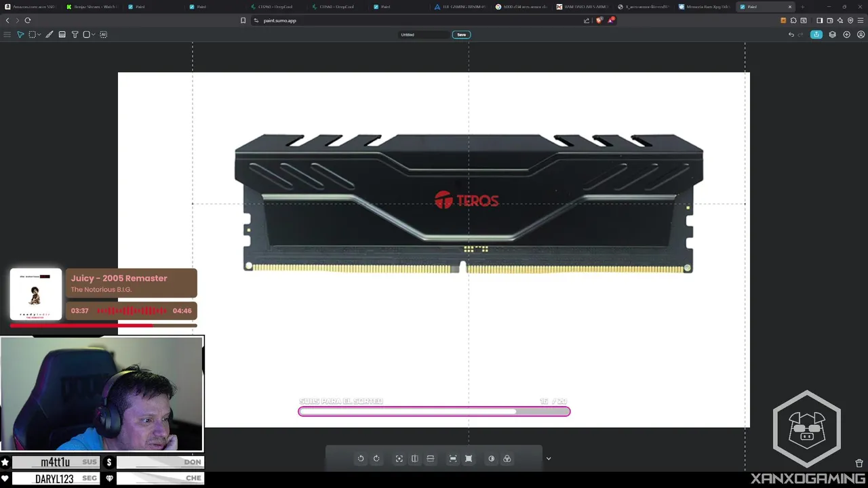Flip the image horizontally
Viewport: 868px width, 488px height.
click(415, 459)
